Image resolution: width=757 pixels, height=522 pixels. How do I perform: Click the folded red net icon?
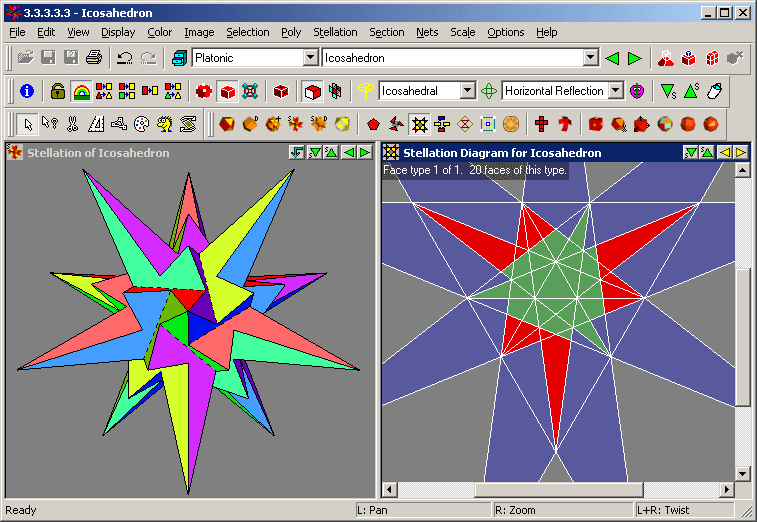(x=565, y=124)
